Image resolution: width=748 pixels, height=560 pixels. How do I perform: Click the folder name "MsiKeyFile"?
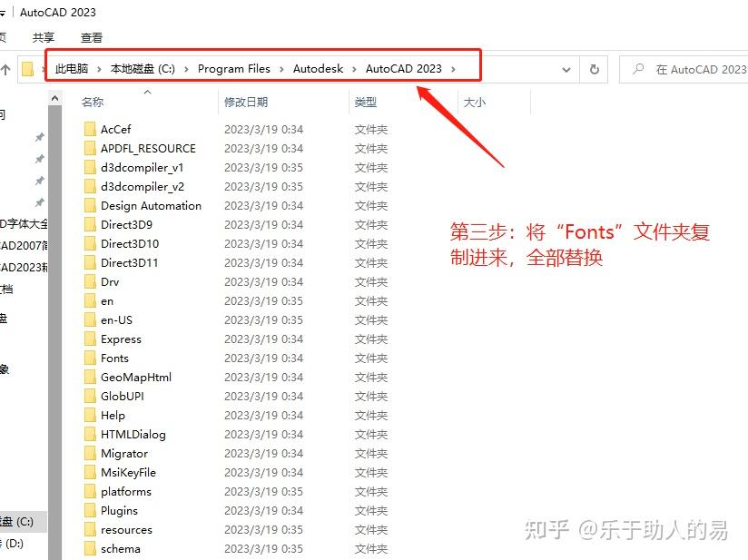click(128, 473)
